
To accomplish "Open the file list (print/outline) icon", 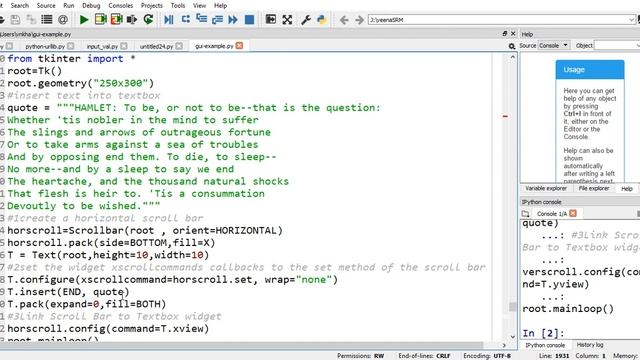I will 47,19.
